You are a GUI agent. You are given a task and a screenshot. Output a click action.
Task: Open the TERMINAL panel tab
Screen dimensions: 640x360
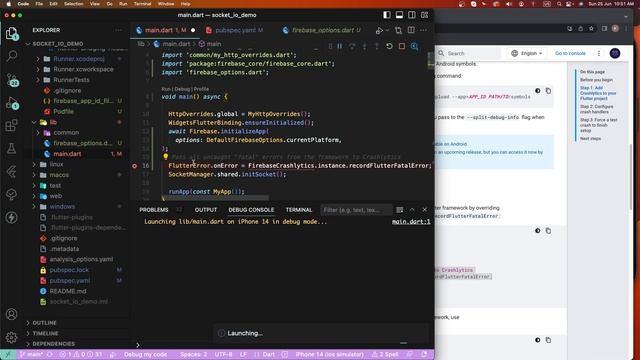pos(299,210)
